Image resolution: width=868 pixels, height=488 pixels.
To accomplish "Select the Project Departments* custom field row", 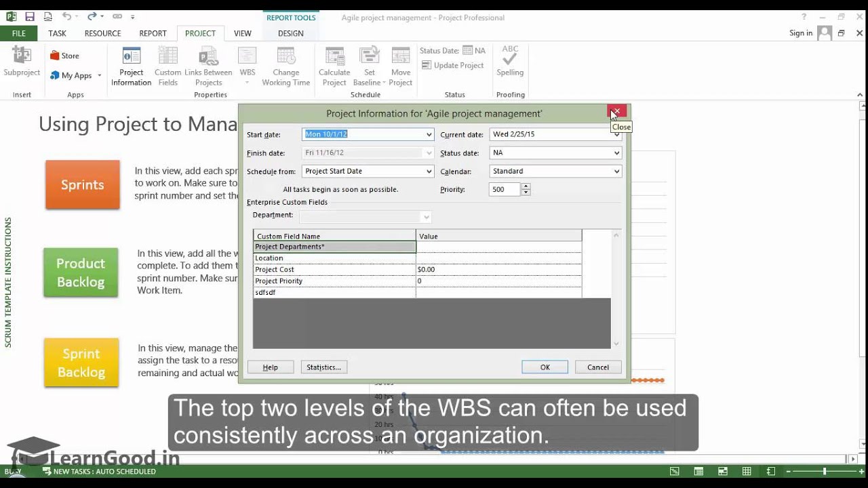I will point(417,247).
